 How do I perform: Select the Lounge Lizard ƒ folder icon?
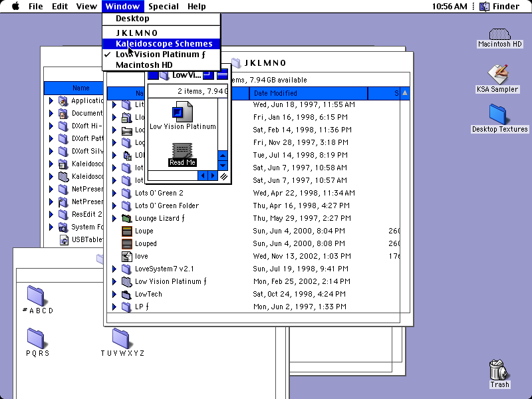pyautogui.click(x=126, y=218)
